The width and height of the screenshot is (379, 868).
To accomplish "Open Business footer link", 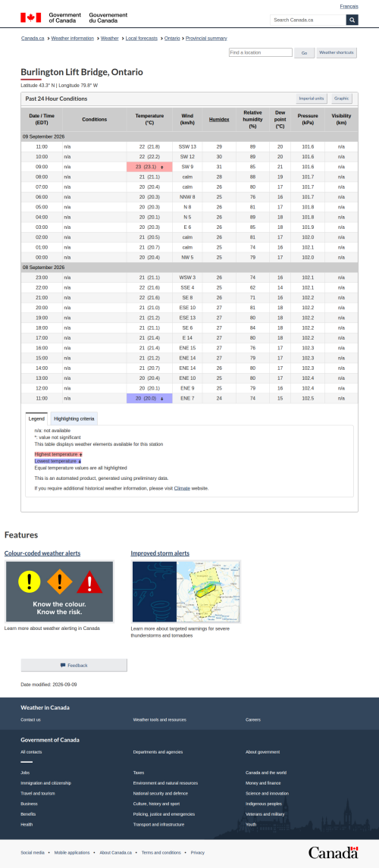I will tap(29, 804).
